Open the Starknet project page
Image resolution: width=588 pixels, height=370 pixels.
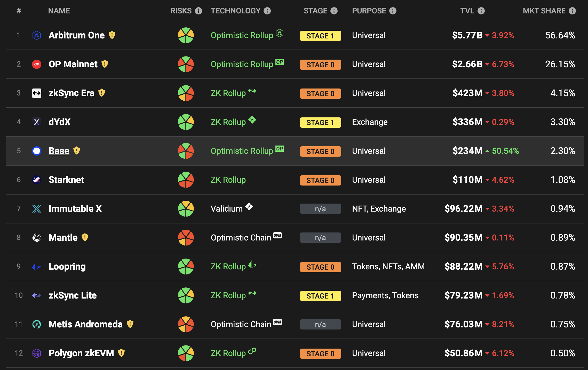(66, 180)
